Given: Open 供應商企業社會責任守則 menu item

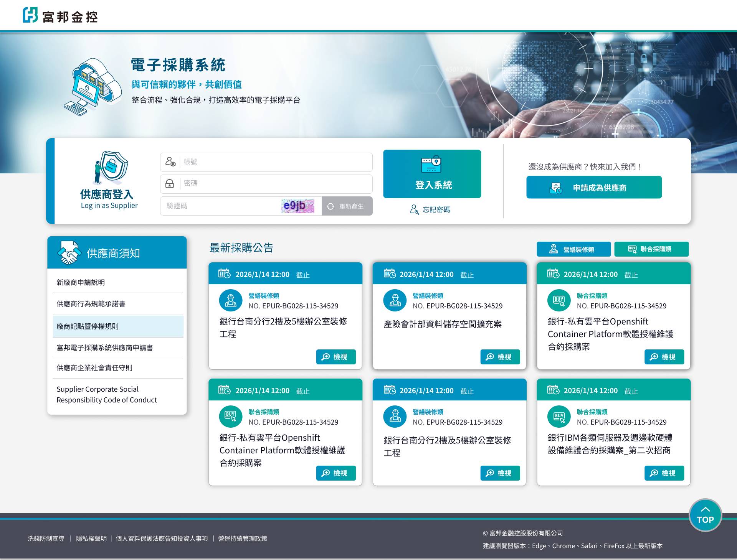Looking at the screenshot, I should (x=117, y=368).
